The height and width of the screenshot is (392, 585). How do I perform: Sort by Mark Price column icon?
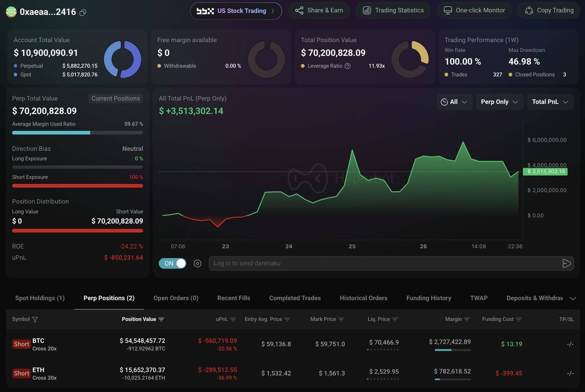[x=341, y=319]
